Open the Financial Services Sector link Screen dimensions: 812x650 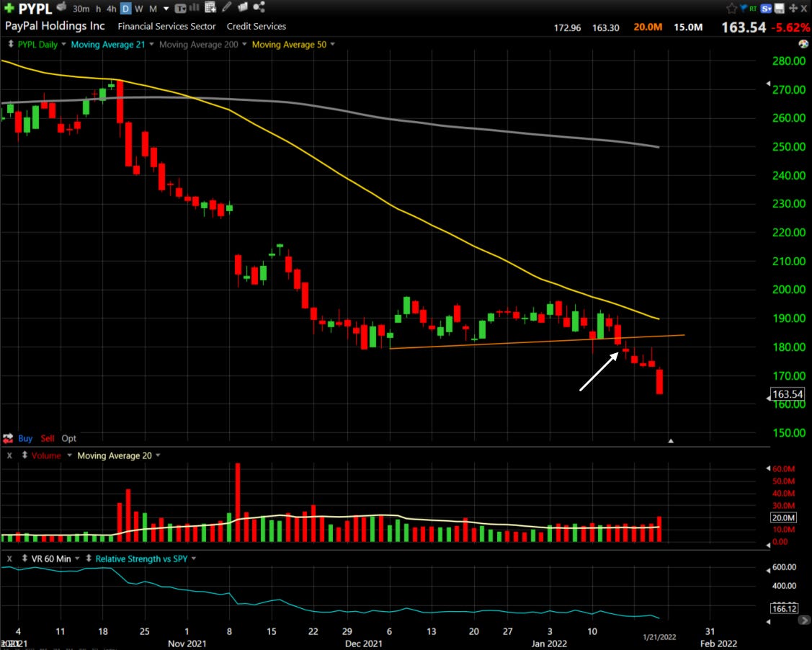coord(166,27)
